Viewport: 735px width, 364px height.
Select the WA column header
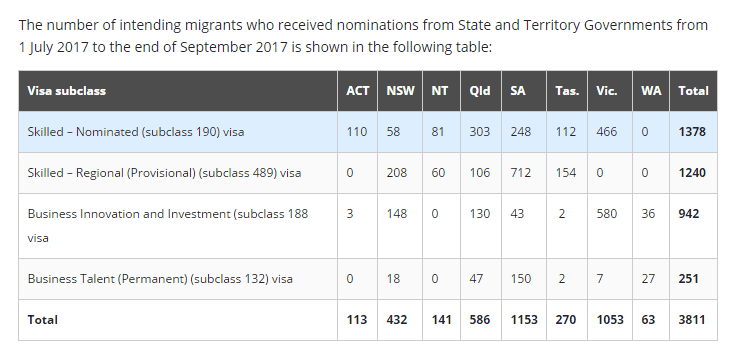point(651,91)
